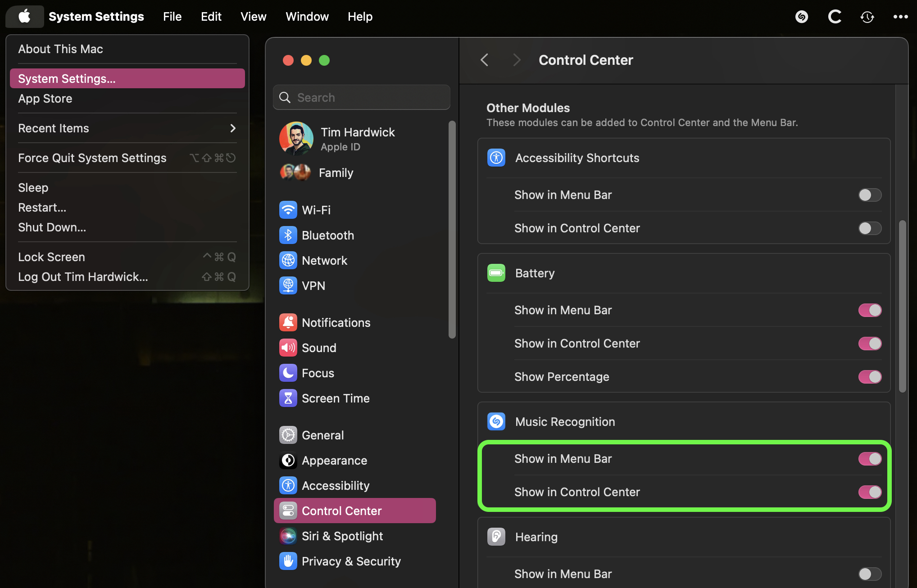Click the "Other Modules" heading

[x=528, y=108]
